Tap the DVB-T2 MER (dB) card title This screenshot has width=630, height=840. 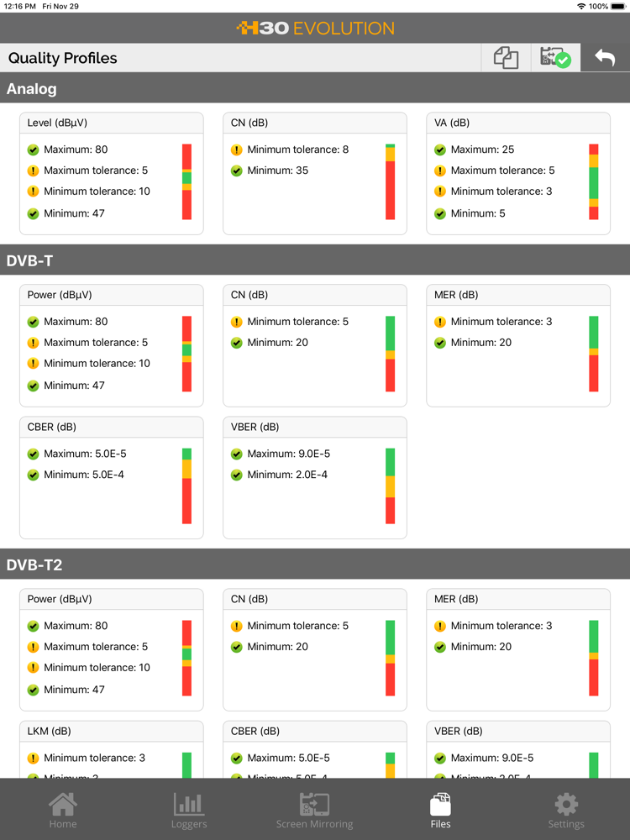point(456,599)
